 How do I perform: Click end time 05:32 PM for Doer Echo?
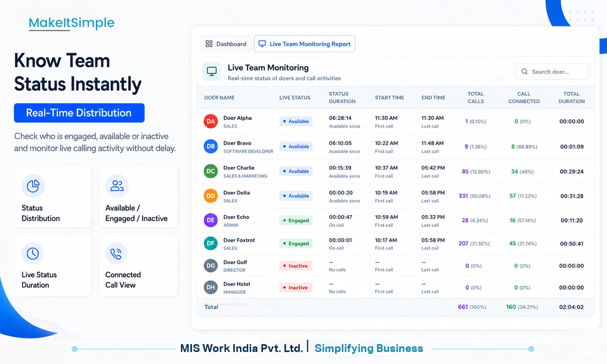tap(433, 217)
